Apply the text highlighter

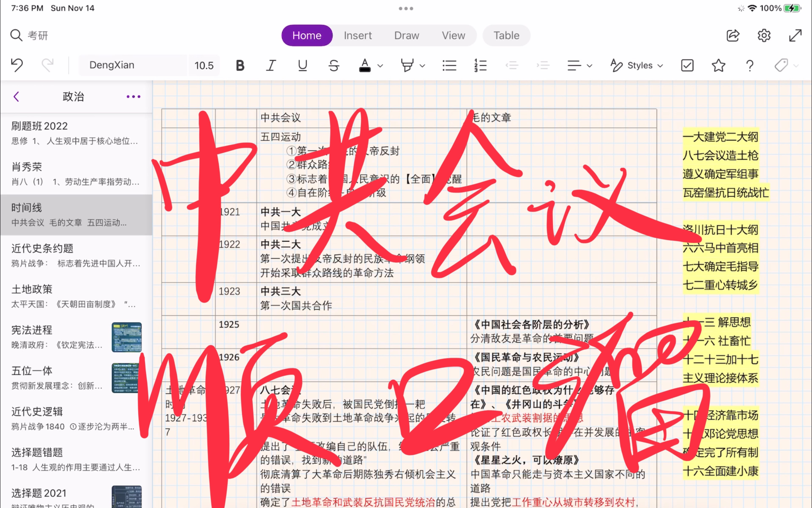[407, 65]
